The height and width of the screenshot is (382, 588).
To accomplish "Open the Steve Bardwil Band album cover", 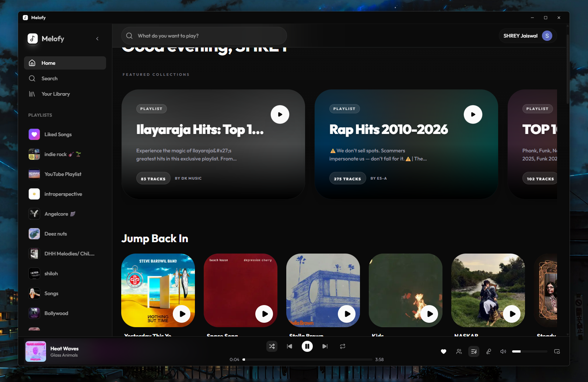I will coord(158,290).
